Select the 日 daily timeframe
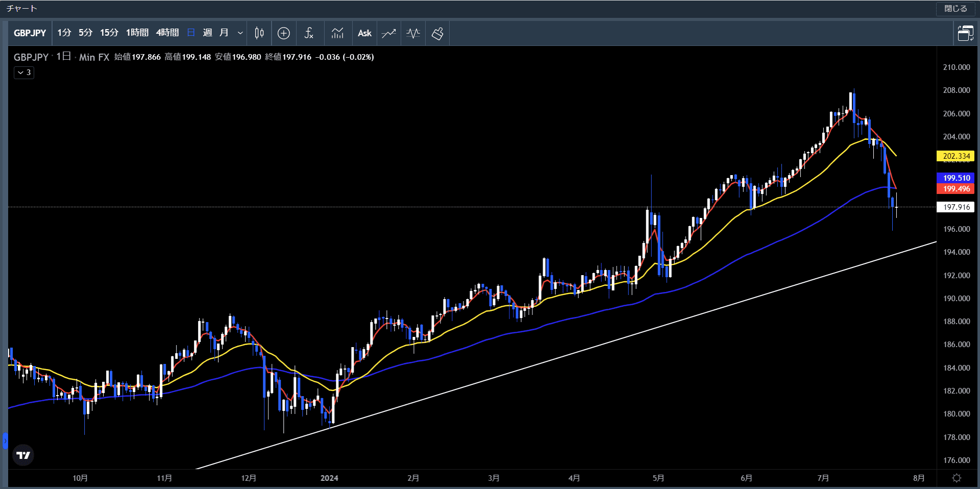 (191, 33)
